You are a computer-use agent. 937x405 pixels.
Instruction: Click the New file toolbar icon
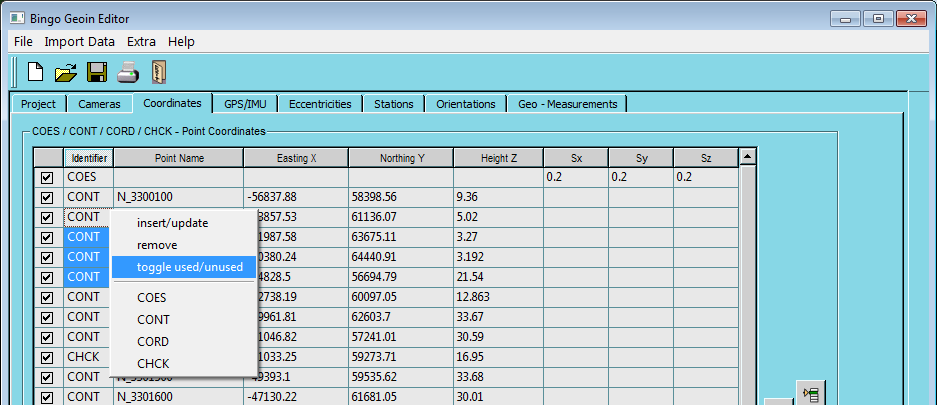tap(36, 72)
